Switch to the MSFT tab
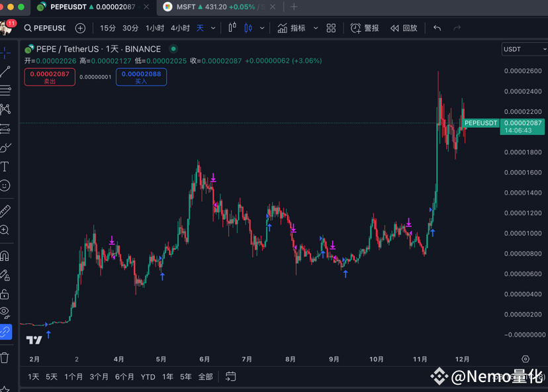Screen dimensions: 548x392 coord(220,7)
